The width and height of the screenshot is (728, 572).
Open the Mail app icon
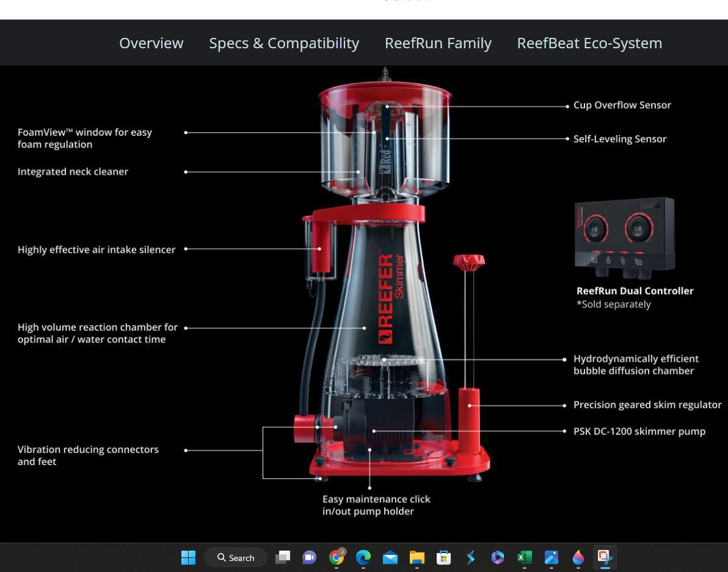point(390,557)
